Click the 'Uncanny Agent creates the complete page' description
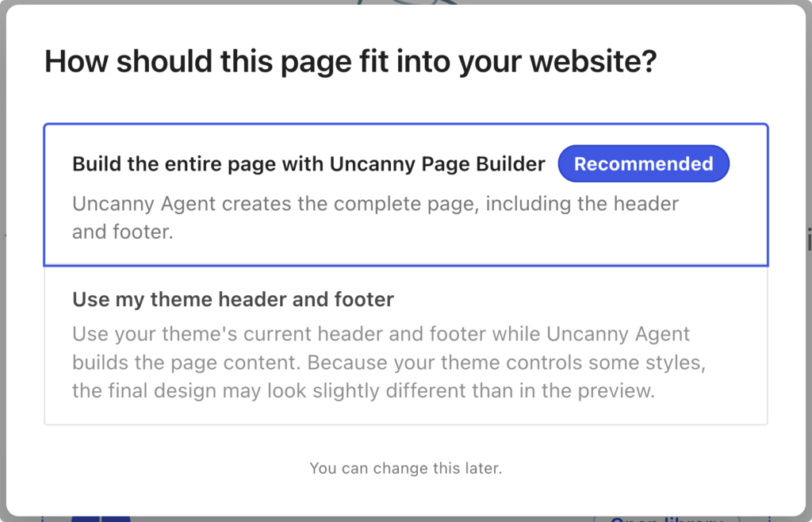This screenshot has width=812, height=522. click(x=375, y=217)
